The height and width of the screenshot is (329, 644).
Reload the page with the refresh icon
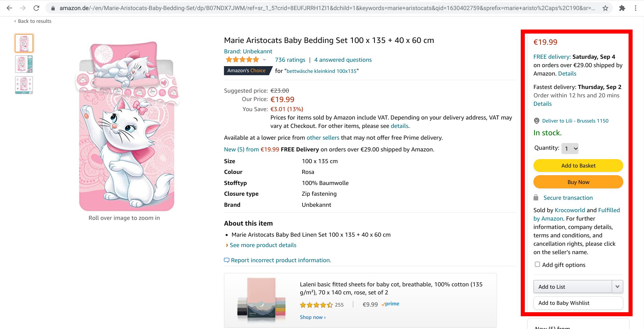(x=36, y=8)
